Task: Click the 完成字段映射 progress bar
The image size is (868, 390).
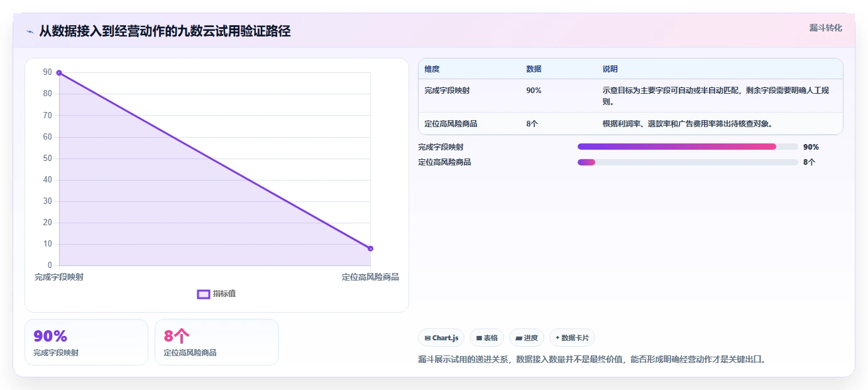Action: pos(688,147)
